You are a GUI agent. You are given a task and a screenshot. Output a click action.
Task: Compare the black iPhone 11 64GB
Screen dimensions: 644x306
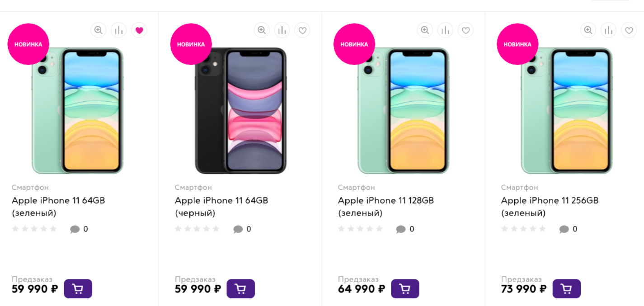tap(282, 30)
